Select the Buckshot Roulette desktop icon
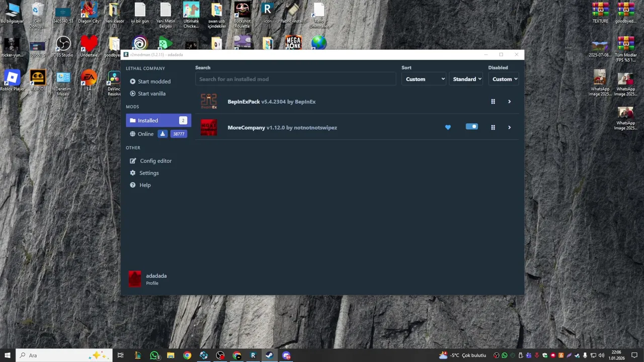This screenshot has height=362, width=644. (x=242, y=15)
